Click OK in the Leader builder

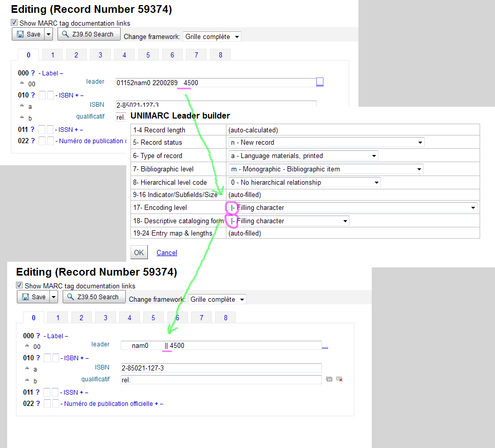click(139, 252)
